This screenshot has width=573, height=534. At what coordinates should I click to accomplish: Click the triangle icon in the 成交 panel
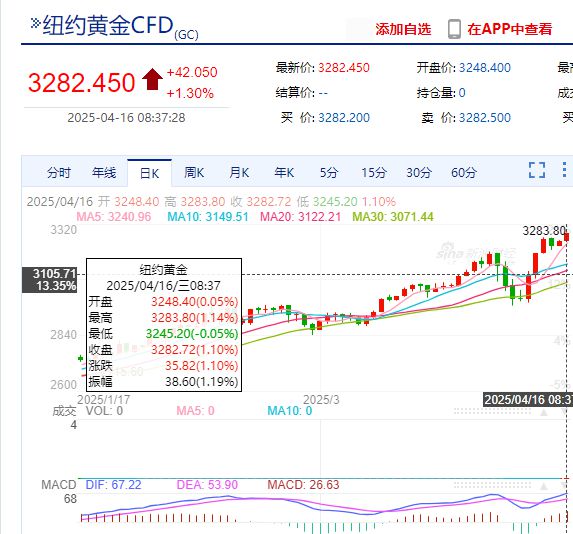[544, 413]
